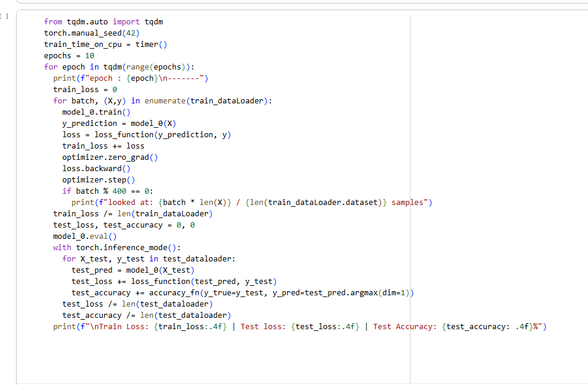Click the print epoch f-string line
This screenshot has height=385, width=588.
[x=131, y=78]
